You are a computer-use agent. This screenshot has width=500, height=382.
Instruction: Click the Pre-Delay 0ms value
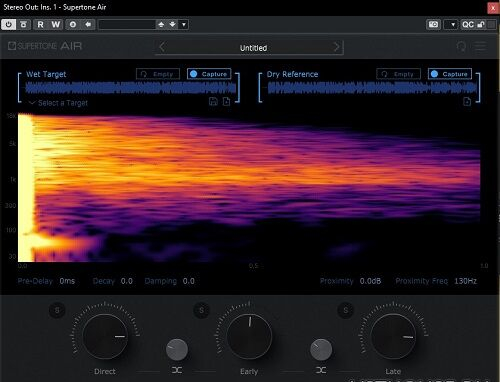pyautogui.click(x=67, y=281)
